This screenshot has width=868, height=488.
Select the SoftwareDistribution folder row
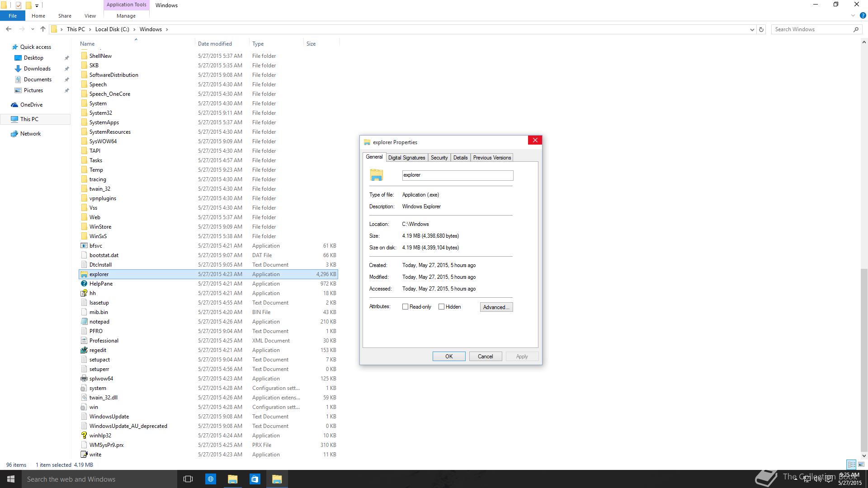pyautogui.click(x=208, y=75)
